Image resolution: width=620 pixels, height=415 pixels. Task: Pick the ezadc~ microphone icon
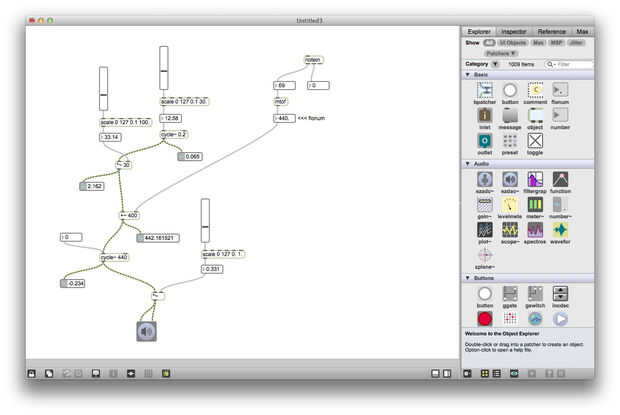pos(484,179)
